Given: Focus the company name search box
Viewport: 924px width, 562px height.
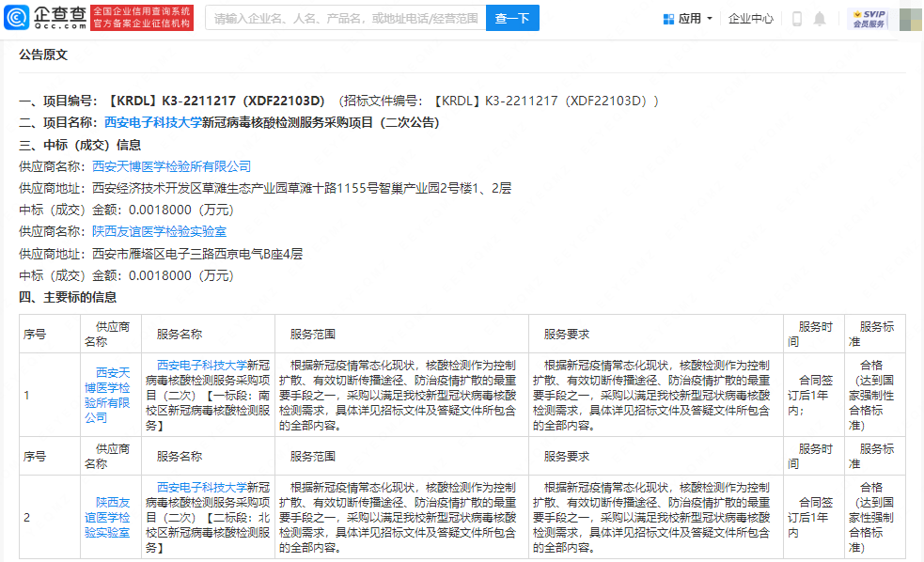Looking at the screenshot, I should click(345, 18).
